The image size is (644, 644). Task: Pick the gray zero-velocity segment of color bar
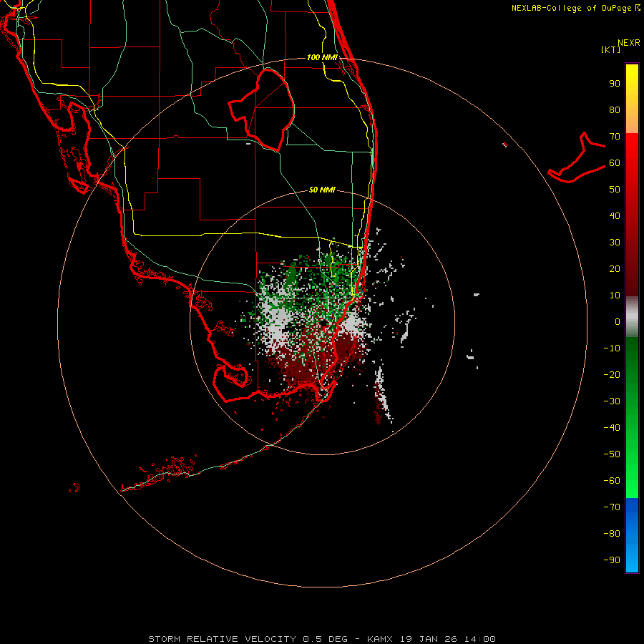(632, 317)
